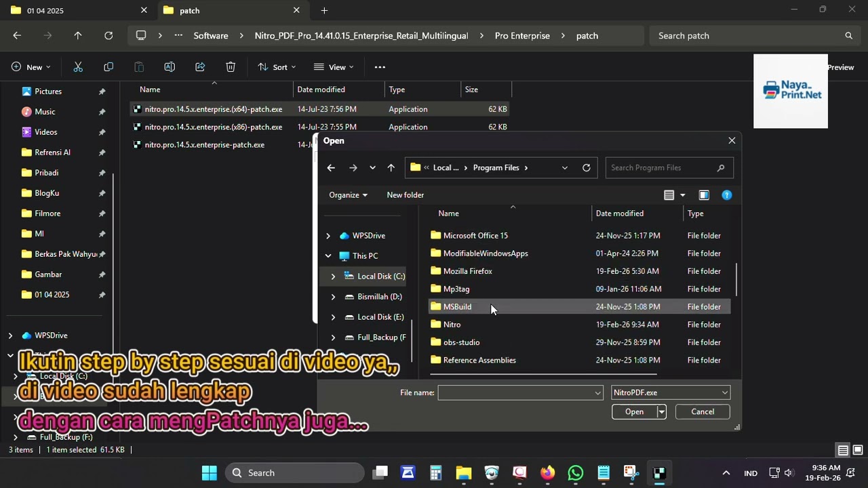Open the File name history dropdown arrow

597,392
